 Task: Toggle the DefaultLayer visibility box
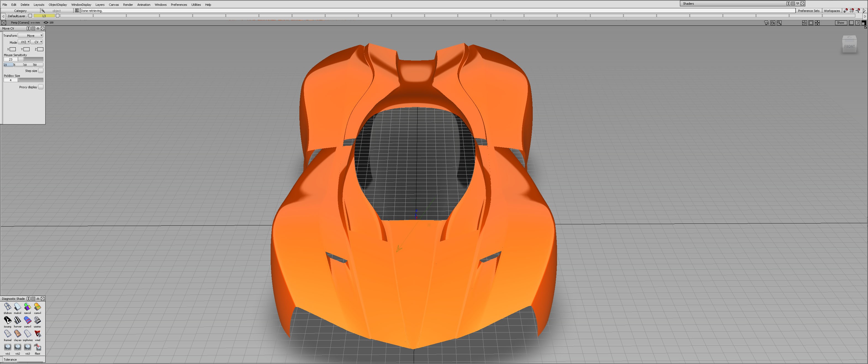(30, 16)
